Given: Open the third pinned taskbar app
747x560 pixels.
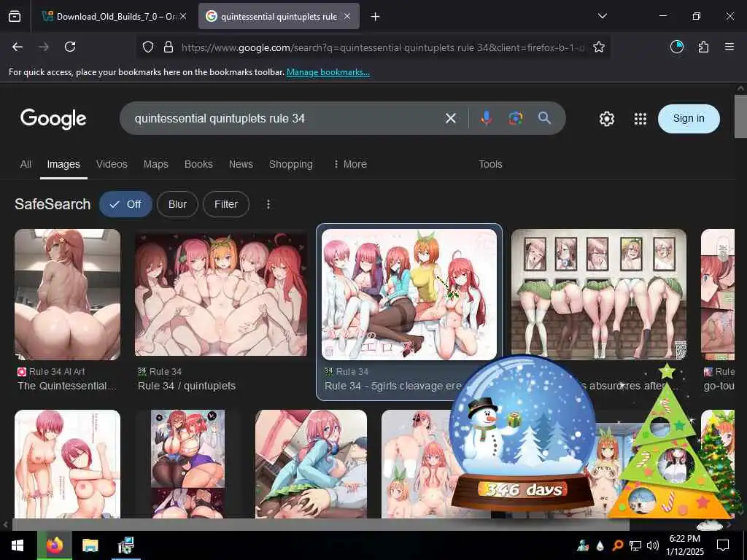Looking at the screenshot, I should pos(126,545).
